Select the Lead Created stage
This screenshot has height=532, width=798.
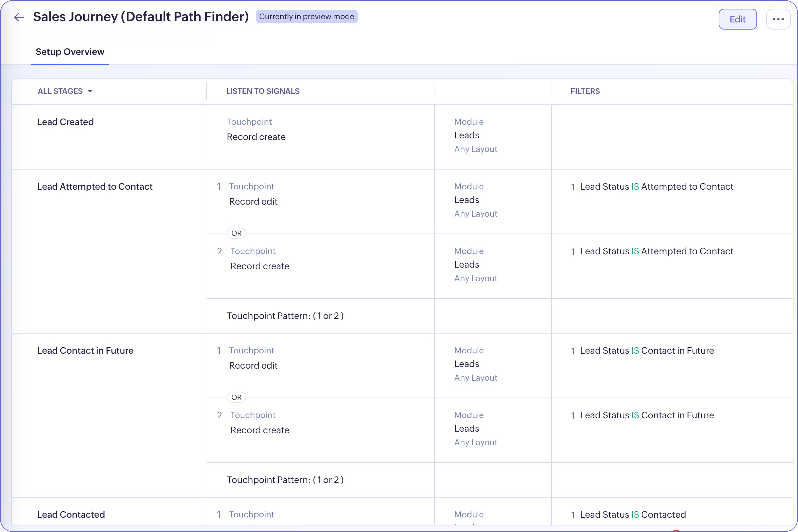pos(65,122)
